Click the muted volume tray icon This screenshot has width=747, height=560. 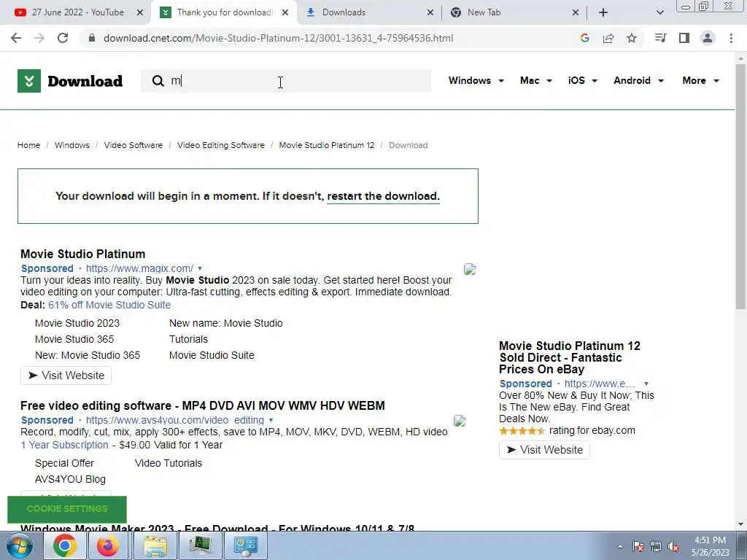(x=673, y=546)
